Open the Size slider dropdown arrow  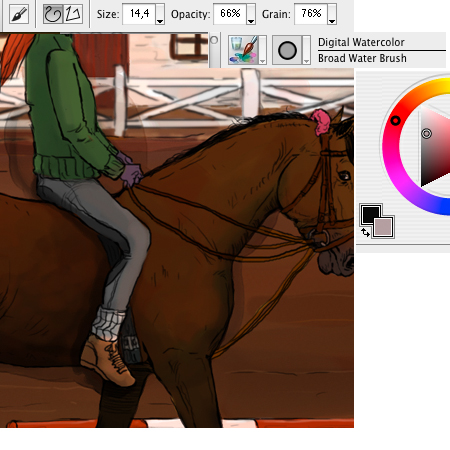[x=160, y=14]
